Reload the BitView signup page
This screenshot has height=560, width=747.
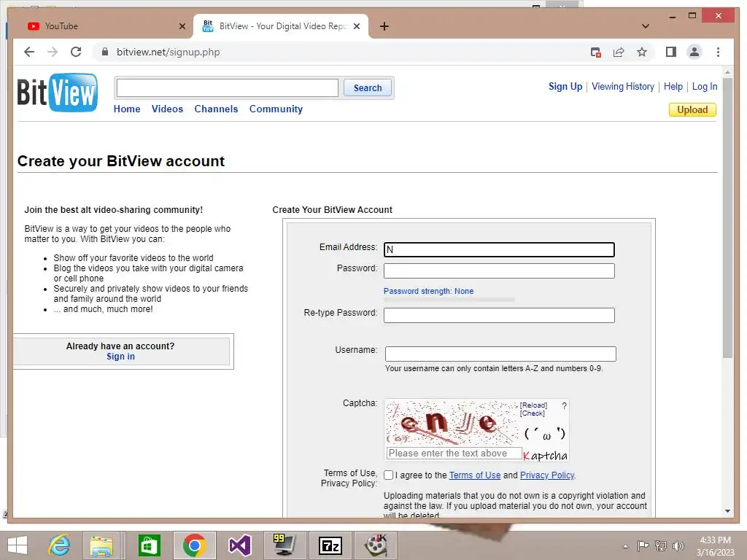(76, 52)
